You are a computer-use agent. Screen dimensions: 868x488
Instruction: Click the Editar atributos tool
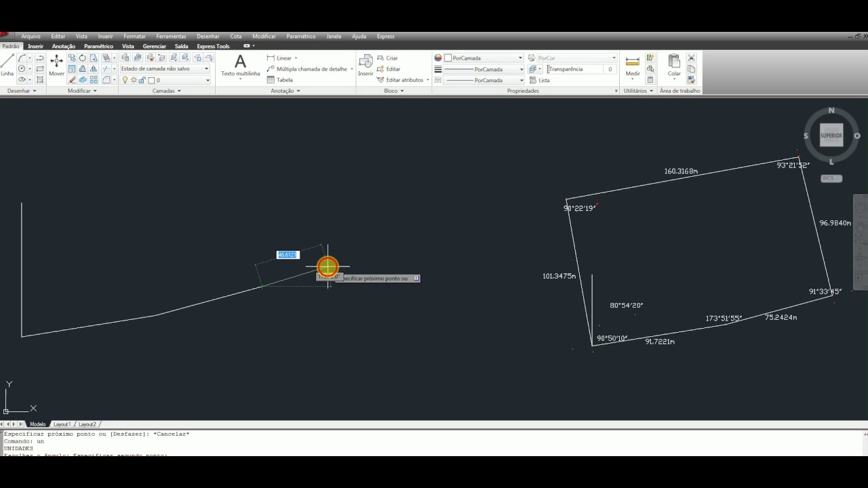pos(403,80)
